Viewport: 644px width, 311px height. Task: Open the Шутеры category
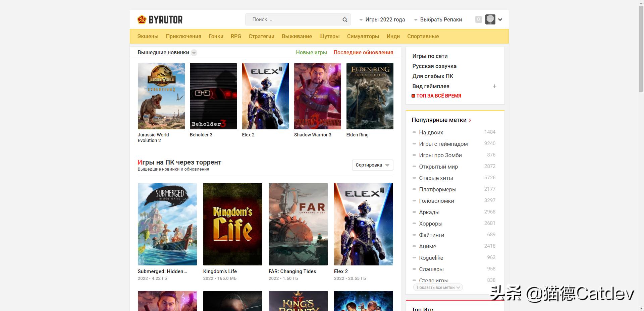point(329,36)
